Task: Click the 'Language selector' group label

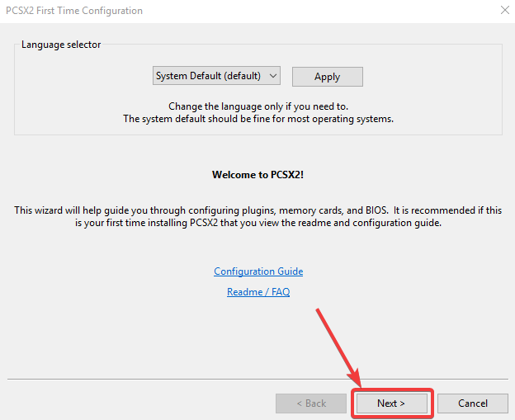Action: coord(61,45)
